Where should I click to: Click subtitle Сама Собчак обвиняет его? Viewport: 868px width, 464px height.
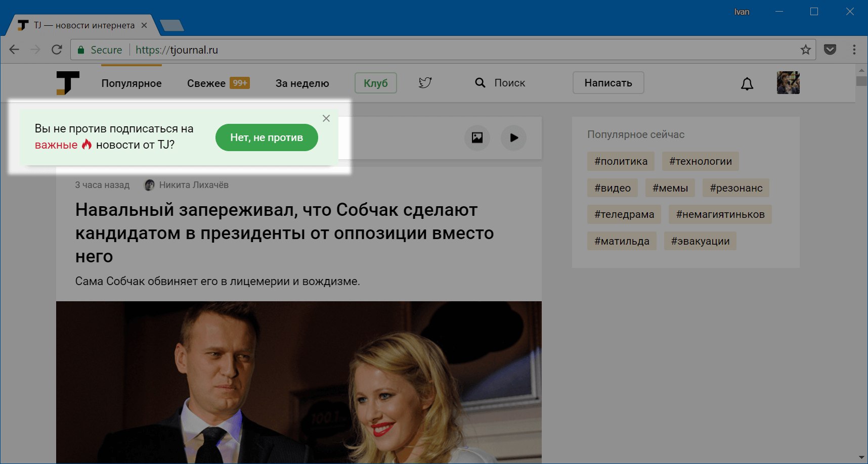[218, 281]
